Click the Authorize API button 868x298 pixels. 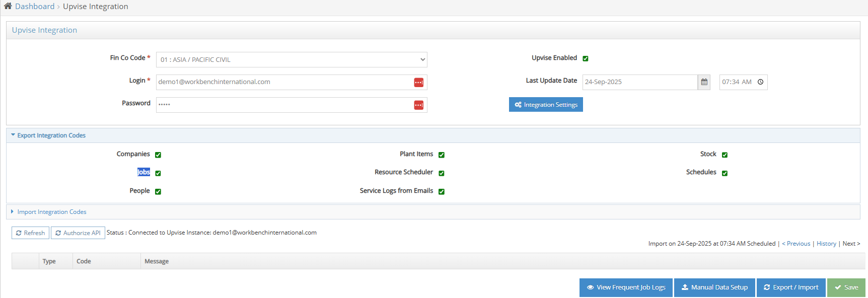pos(78,233)
